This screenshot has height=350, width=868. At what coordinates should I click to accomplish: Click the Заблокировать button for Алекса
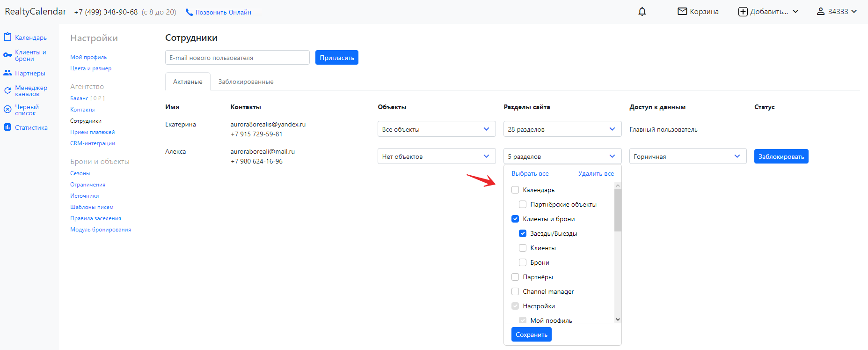pos(781,156)
